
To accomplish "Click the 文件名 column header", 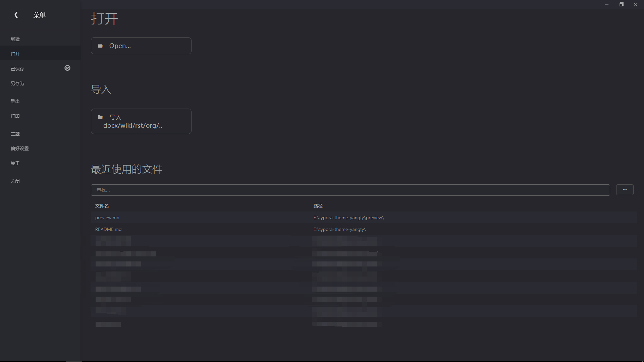I will (x=102, y=206).
